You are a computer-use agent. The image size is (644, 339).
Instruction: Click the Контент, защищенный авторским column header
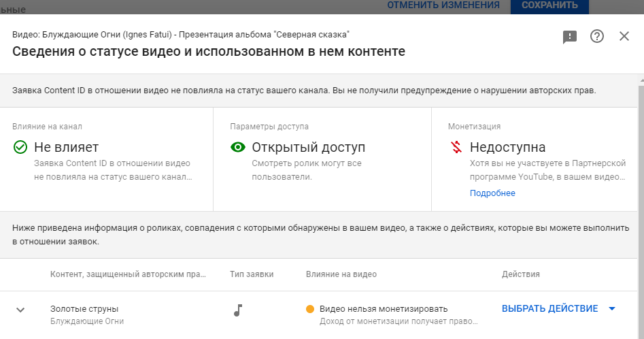[x=128, y=274]
